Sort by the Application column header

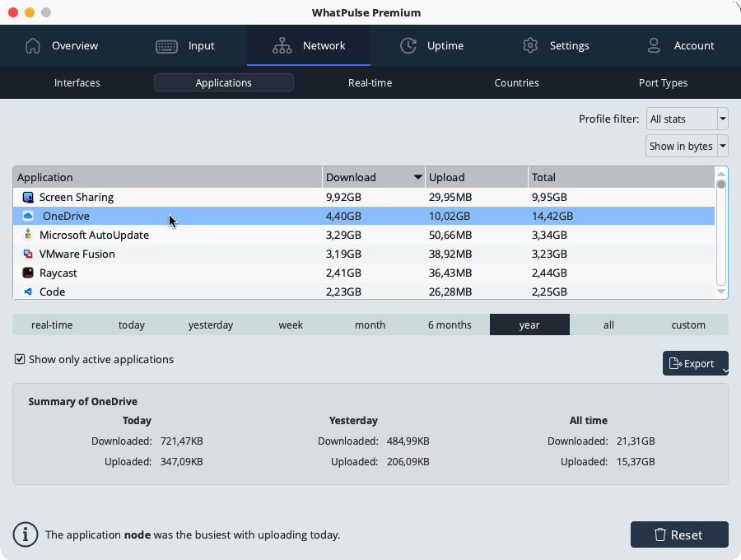[x=168, y=177]
